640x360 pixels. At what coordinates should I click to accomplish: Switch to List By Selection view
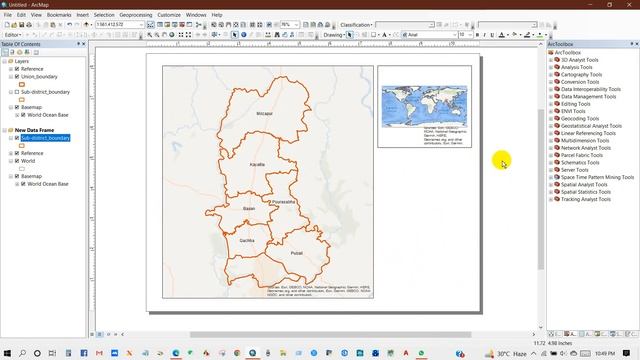27,52
